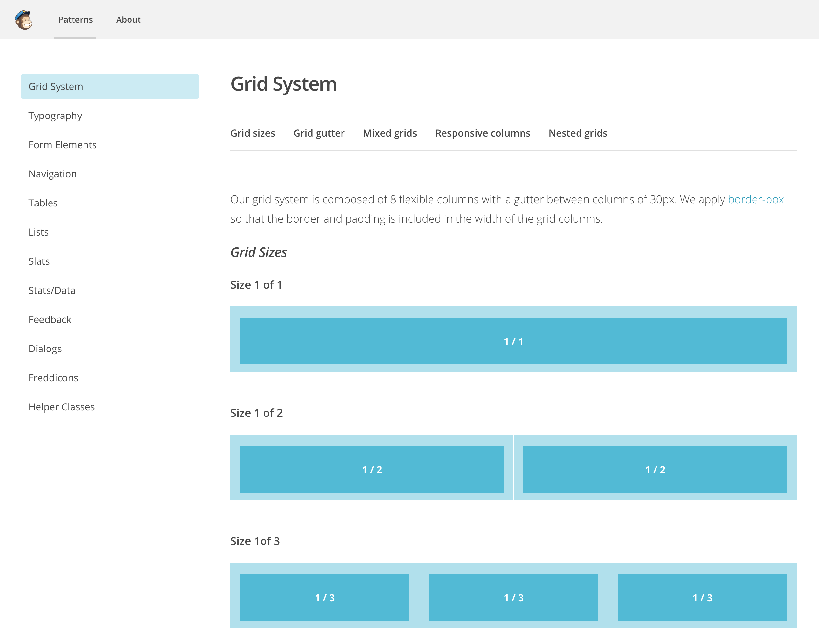Open the Lists sidebar item
Viewport: 819px width, 644px height.
point(39,232)
